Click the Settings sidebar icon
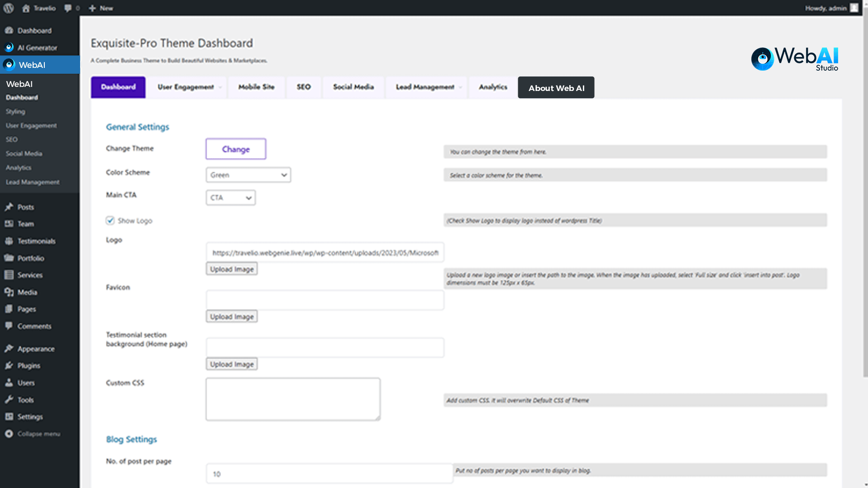 click(x=9, y=416)
